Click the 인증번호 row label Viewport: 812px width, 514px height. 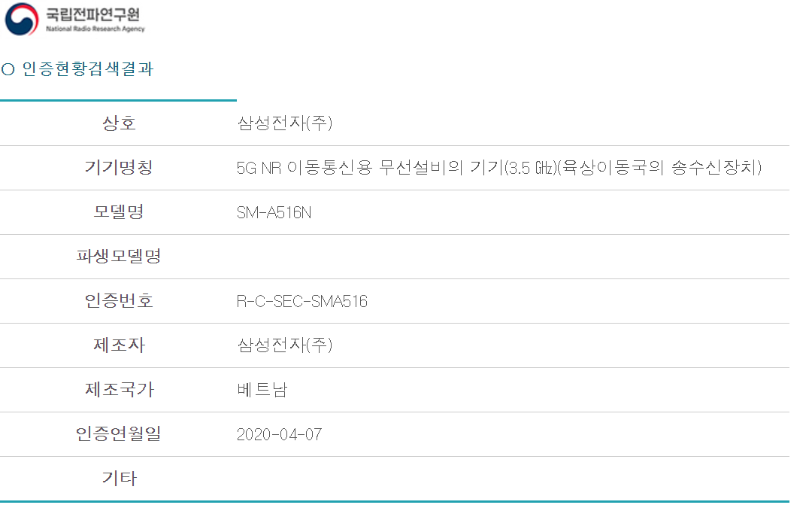pos(119,301)
